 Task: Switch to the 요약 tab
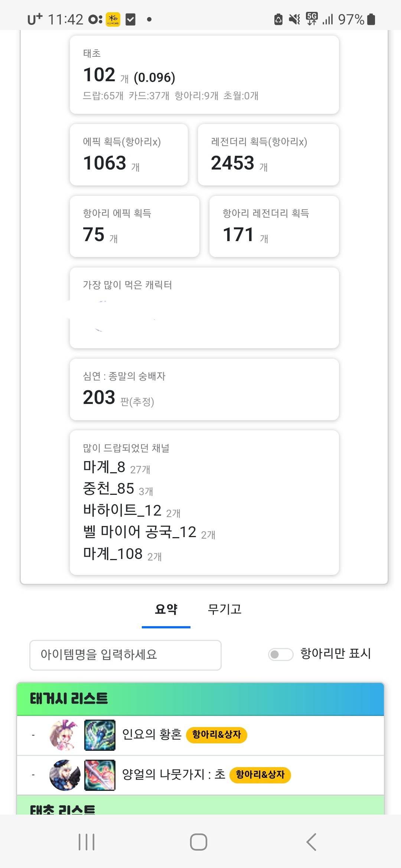(166, 609)
